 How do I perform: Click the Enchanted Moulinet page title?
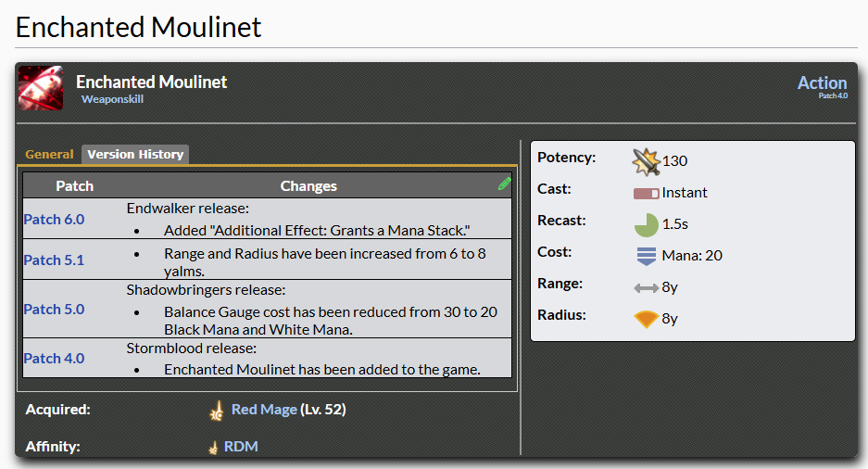coord(138,27)
